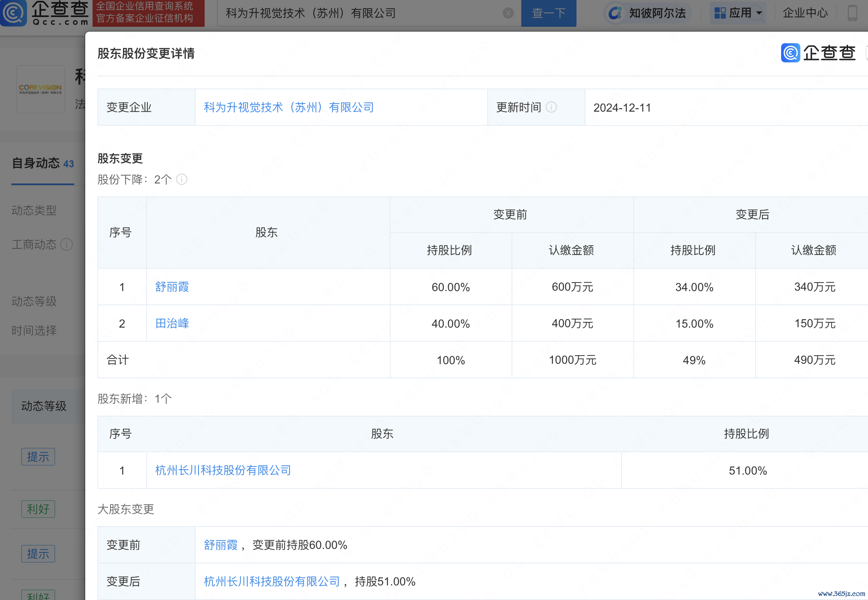Screen dimensions: 868x600
Task: Click the 1000万元 total cell
Action: click(x=572, y=360)
